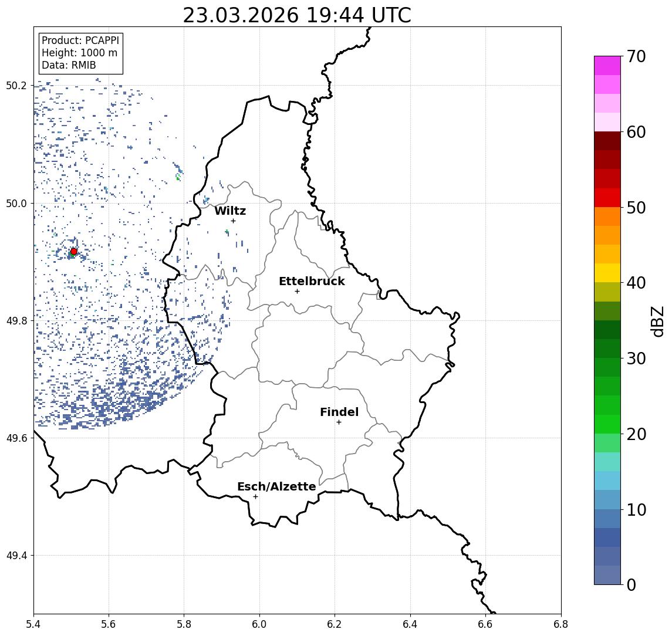Click the "Data: RMIB" info line
The width and height of the screenshot is (672, 636).
click(x=69, y=65)
